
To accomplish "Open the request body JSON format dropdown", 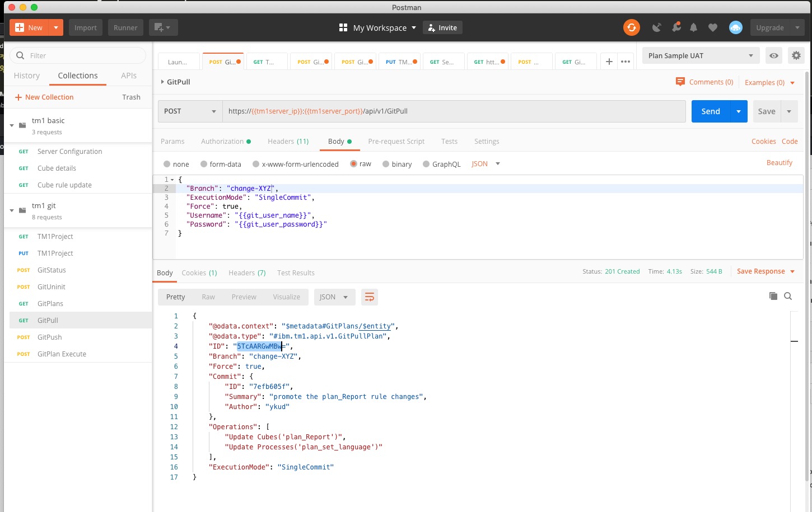I will (486, 164).
